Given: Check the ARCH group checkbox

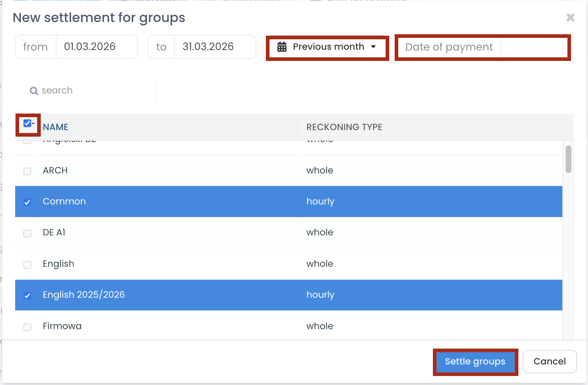Looking at the screenshot, I should (x=27, y=171).
